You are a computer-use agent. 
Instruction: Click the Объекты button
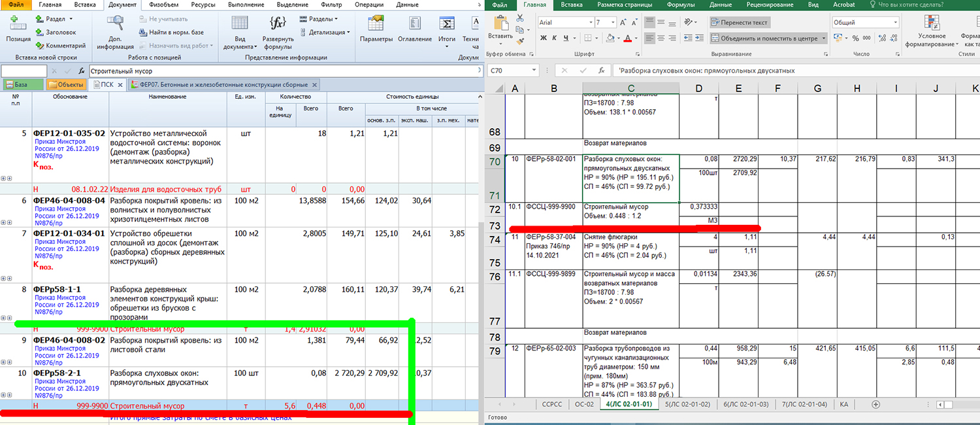pos(66,84)
